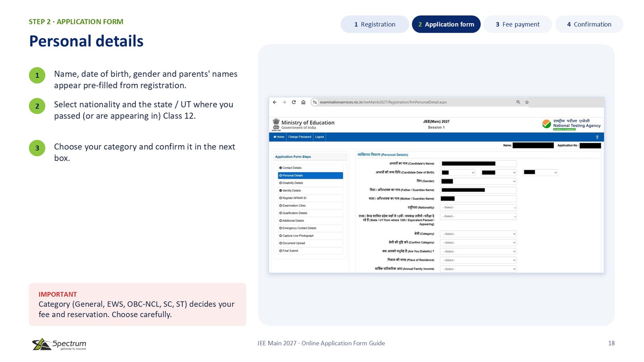Image resolution: width=644 pixels, height=362 pixels.
Task: Click the browser forward arrow
Action: pyautogui.click(x=284, y=102)
